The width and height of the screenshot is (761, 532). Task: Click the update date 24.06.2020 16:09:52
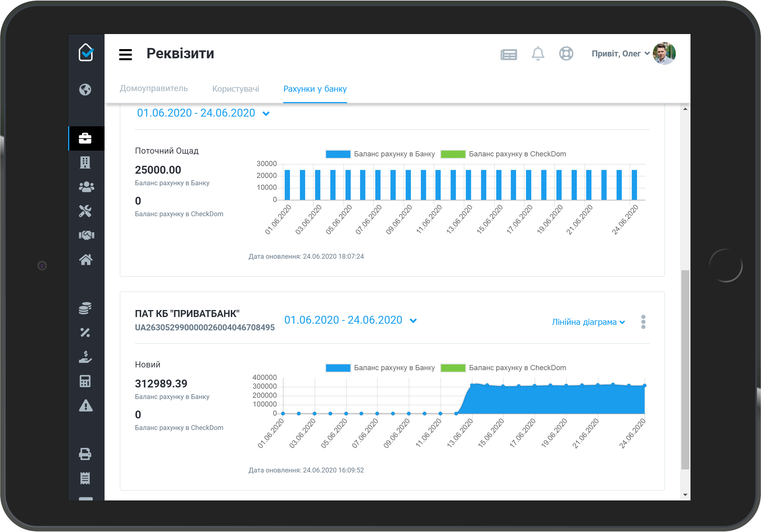pos(333,470)
